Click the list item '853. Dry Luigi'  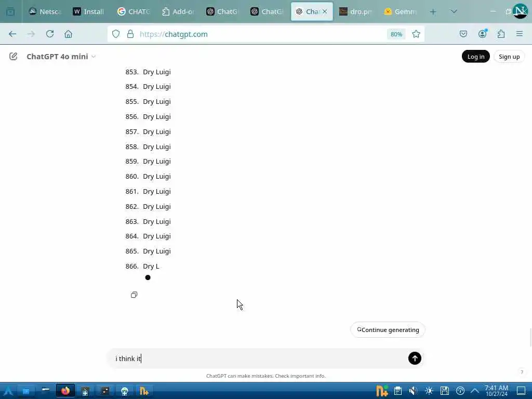point(148,72)
